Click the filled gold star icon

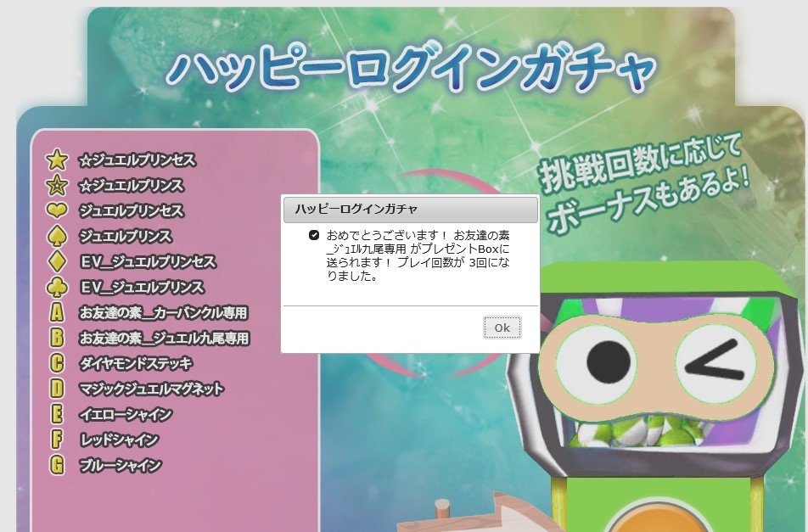pos(57,160)
